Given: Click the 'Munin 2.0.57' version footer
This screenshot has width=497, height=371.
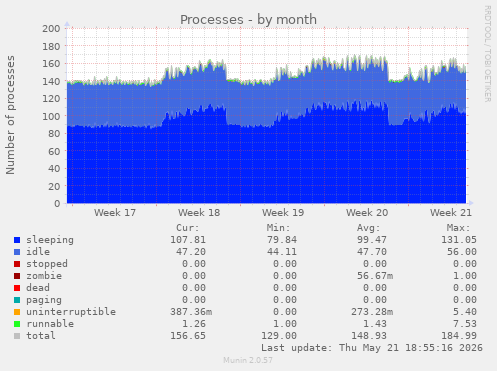Looking at the screenshot, I should click(248, 360).
